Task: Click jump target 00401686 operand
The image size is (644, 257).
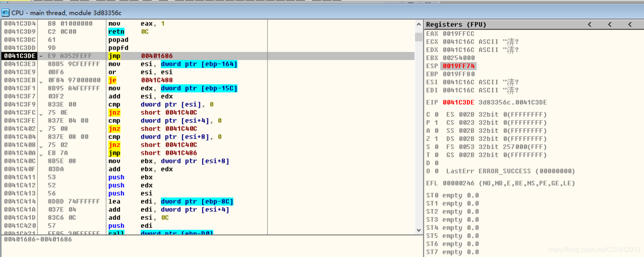Action: tap(157, 56)
